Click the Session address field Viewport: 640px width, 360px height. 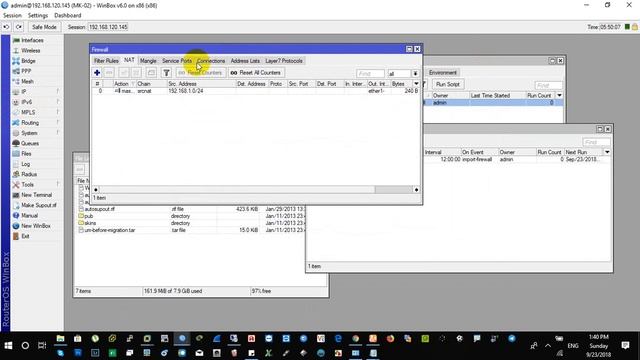click(108, 27)
